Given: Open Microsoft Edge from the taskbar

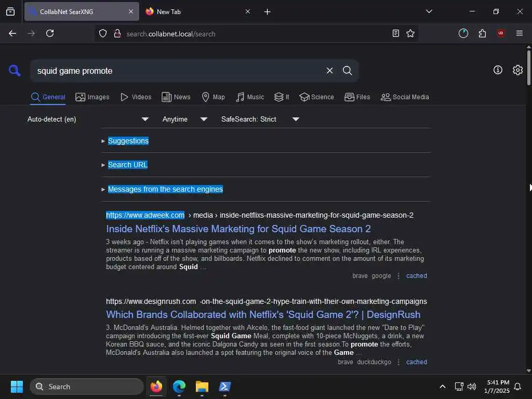Looking at the screenshot, I should click(179, 387).
